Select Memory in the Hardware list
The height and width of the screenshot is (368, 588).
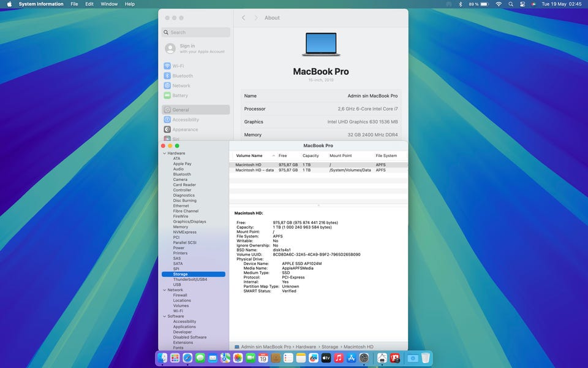180,227
